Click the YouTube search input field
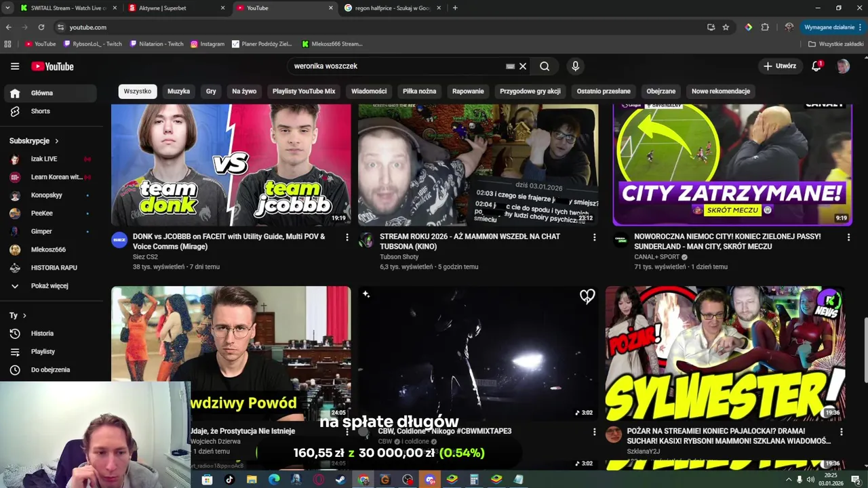Viewport: 868px width, 488px height. [x=397, y=66]
